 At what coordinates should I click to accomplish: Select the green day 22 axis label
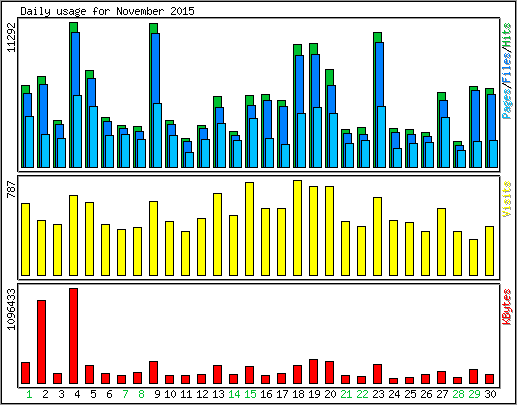click(x=362, y=395)
